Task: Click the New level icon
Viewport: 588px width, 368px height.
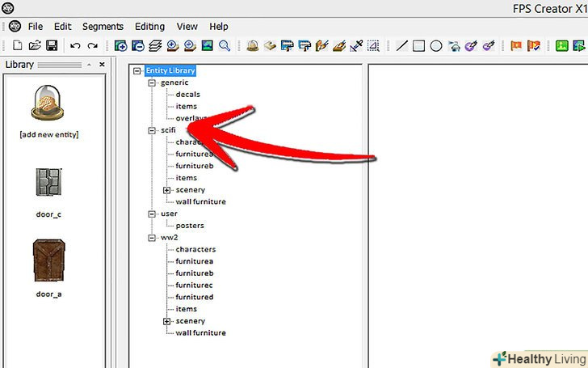Action: point(17,46)
